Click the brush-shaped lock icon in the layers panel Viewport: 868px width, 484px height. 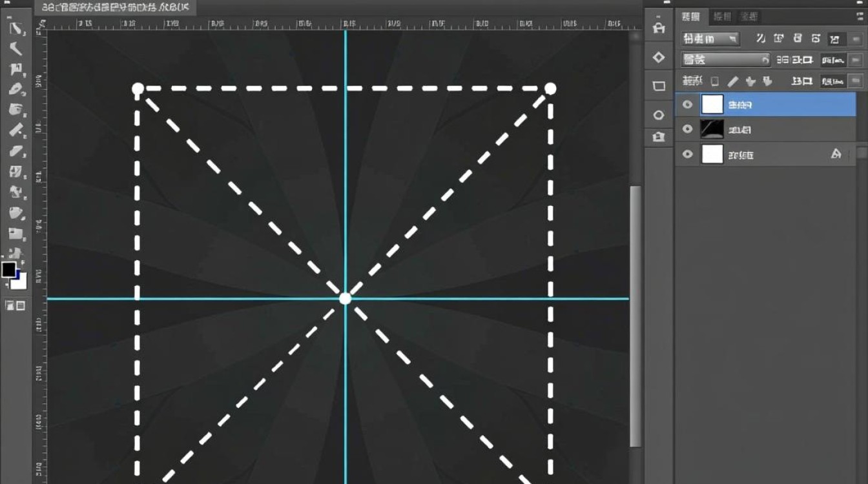click(732, 81)
